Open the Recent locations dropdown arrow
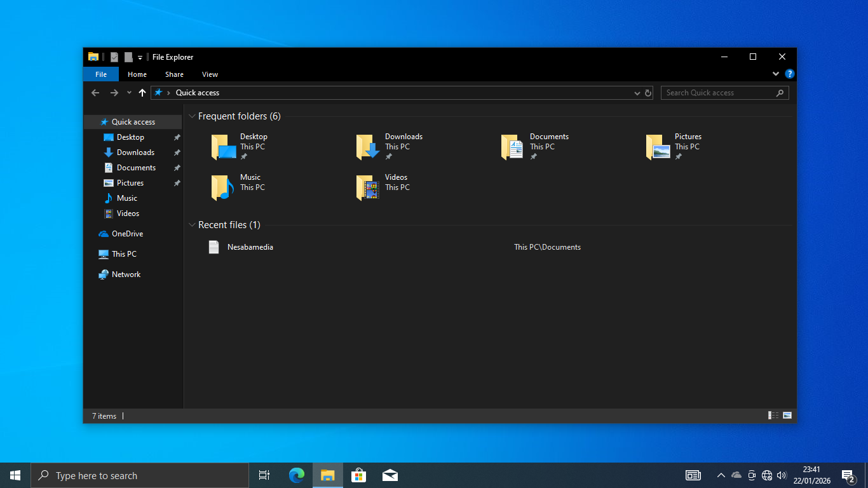The image size is (868, 488). (x=129, y=93)
